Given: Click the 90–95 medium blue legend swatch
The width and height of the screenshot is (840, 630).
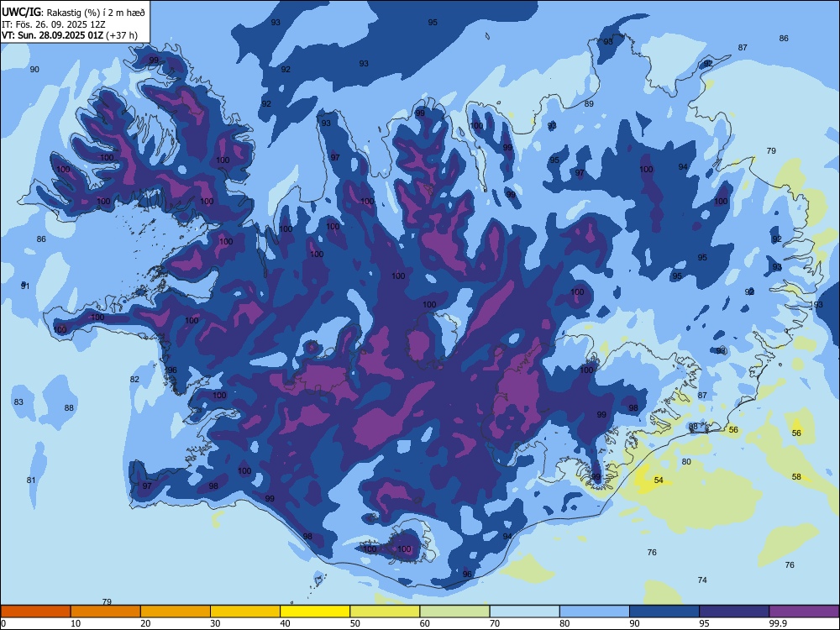Looking at the screenshot, I should 664,612.
